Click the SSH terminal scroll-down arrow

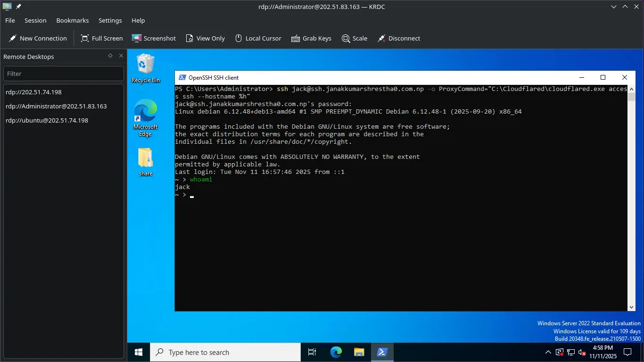pyautogui.click(x=632, y=307)
